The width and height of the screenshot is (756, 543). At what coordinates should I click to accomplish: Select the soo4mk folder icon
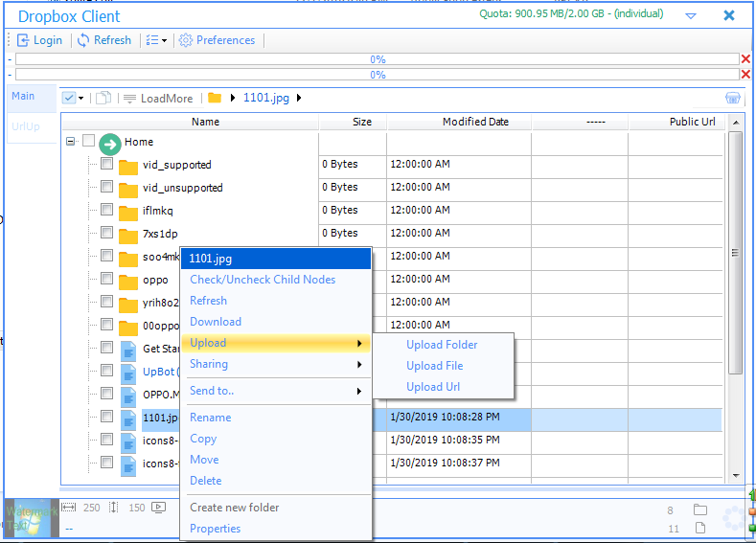pyautogui.click(x=128, y=259)
